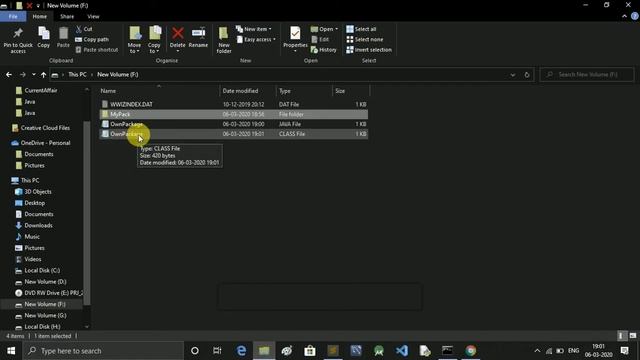
Task: Sort files by Type column header
Action: (304, 91)
